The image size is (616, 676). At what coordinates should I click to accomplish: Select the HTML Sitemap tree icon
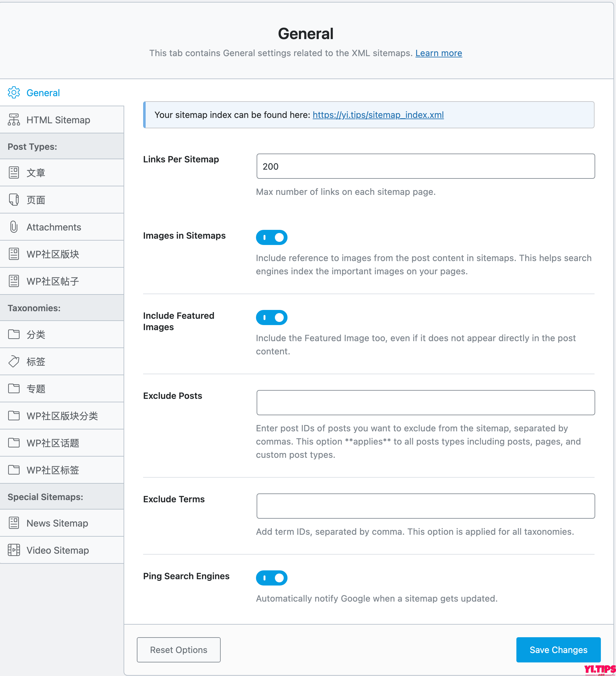(14, 120)
